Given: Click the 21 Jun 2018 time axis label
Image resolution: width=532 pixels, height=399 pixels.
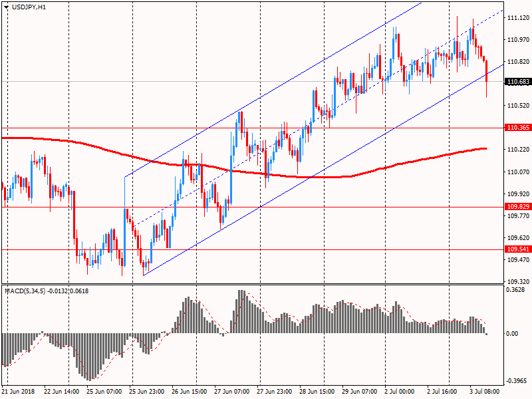Looking at the screenshot, I should (x=20, y=392).
